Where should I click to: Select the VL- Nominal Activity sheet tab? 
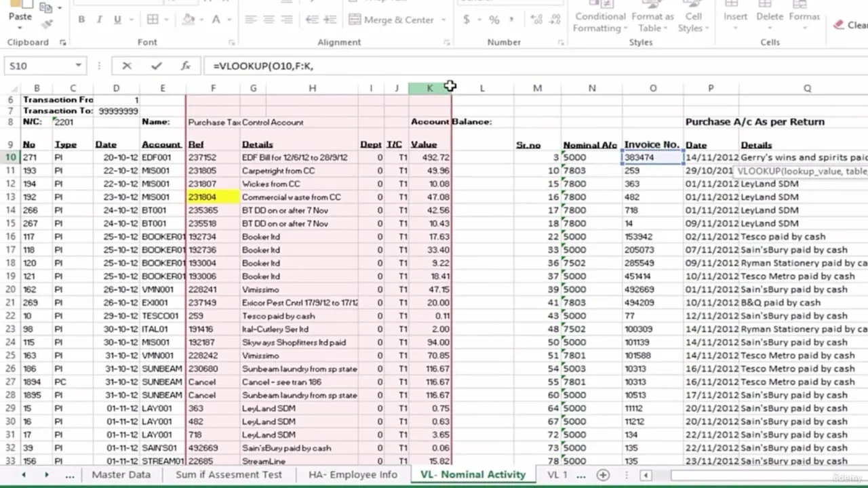point(473,474)
